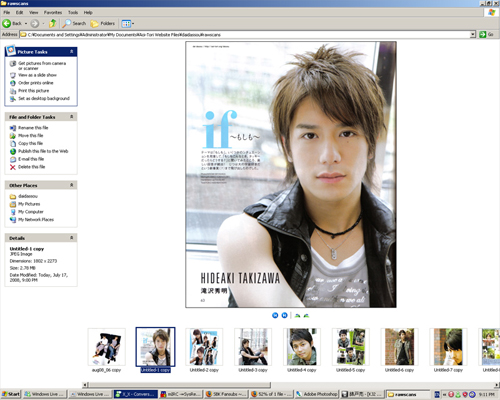Show the next image in filmstrip
This screenshot has height=400, width=500.
click(284, 315)
